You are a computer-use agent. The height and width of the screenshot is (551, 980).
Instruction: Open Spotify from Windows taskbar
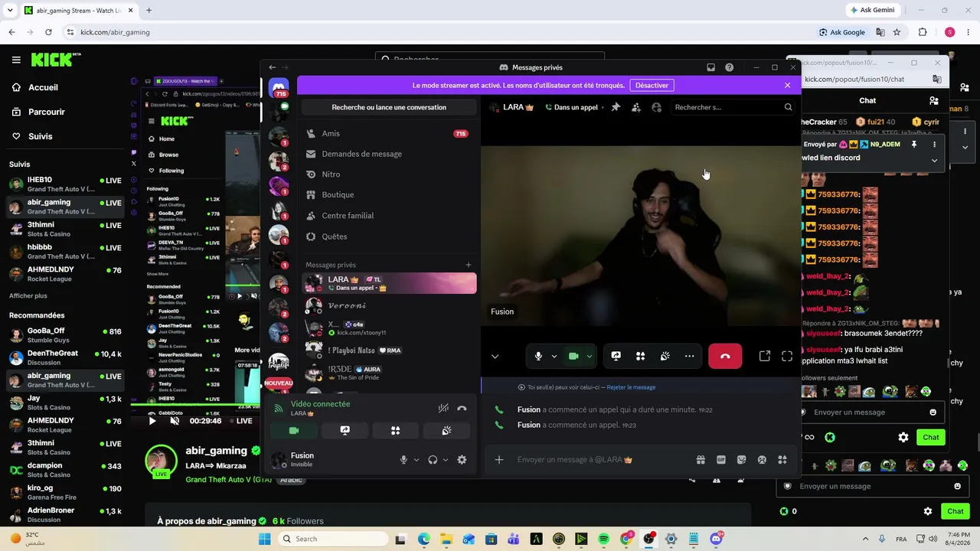pos(603,539)
